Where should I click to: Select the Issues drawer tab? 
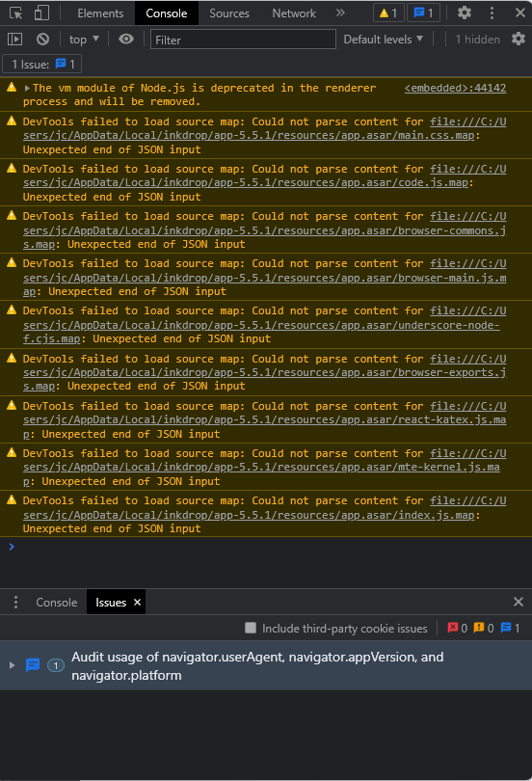pos(111,603)
